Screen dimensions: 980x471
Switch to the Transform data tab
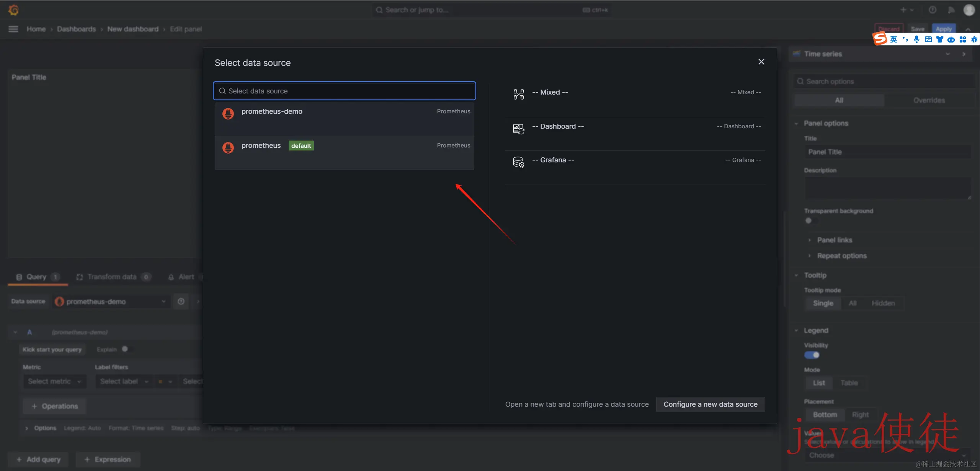click(114, 277)
